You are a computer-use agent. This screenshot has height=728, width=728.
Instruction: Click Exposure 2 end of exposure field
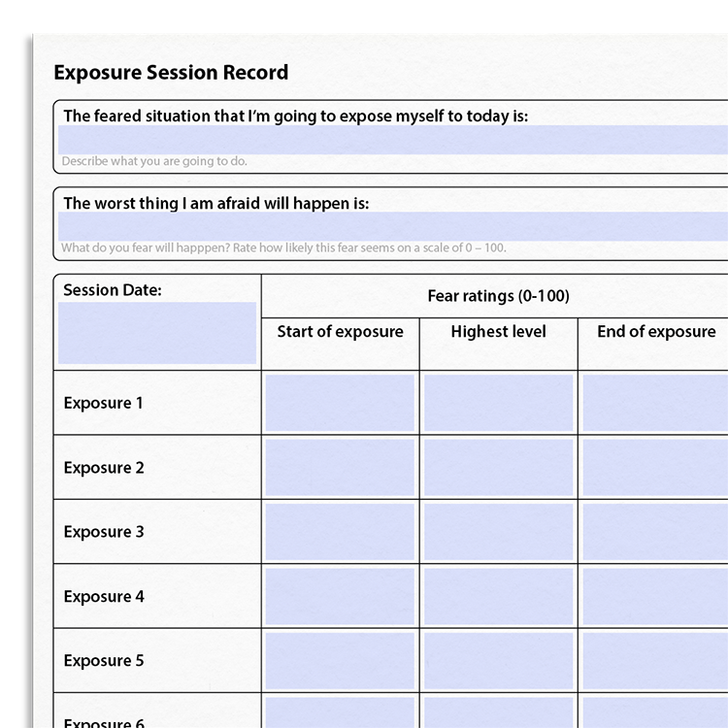click(x=655, y=467)
